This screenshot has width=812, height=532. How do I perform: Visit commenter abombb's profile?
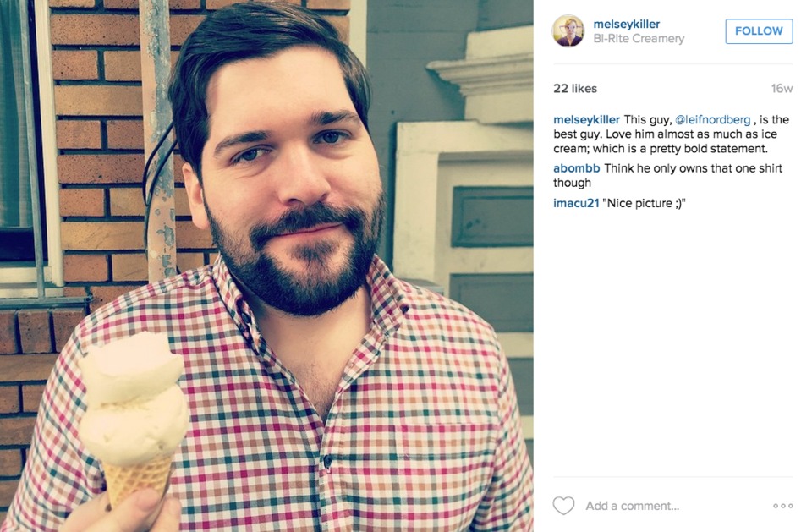(x=576, y=168)
